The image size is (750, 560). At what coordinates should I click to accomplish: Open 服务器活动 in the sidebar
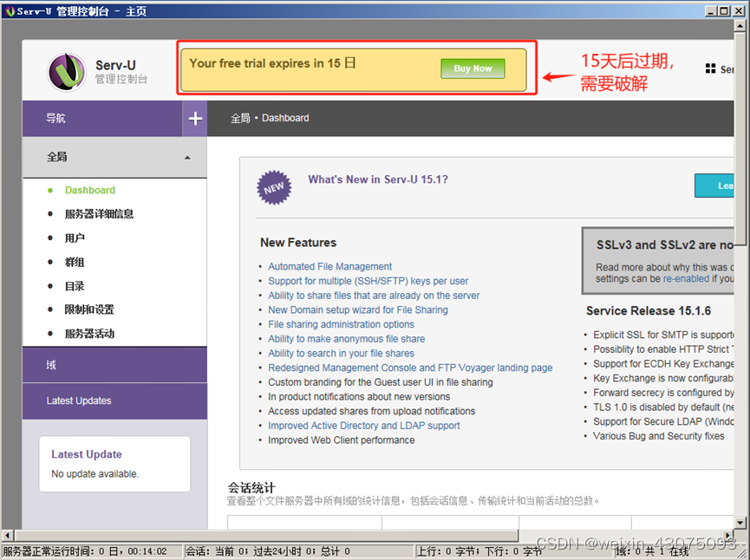[89, 334]
